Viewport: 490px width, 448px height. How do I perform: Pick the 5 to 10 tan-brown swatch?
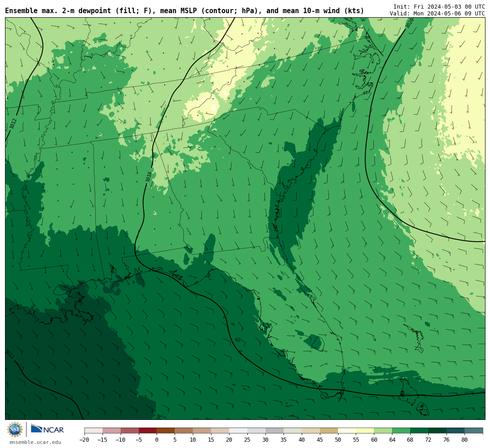[184, 431]
